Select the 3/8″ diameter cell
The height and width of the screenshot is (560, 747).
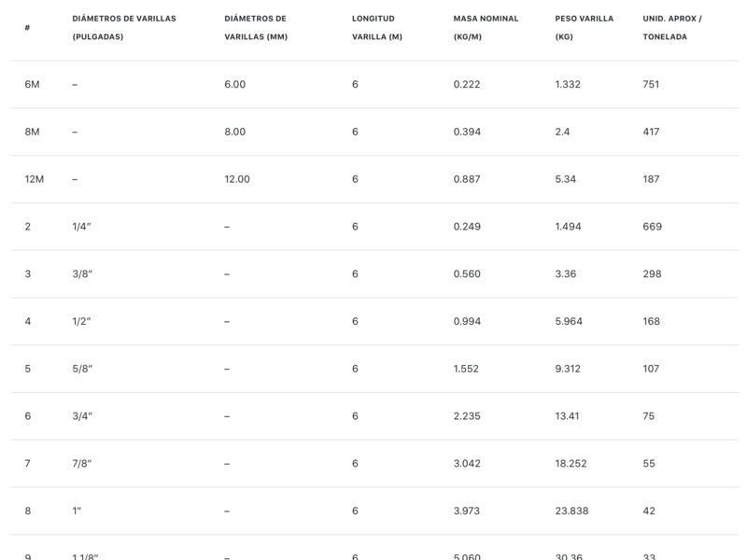tap(82, 274)
